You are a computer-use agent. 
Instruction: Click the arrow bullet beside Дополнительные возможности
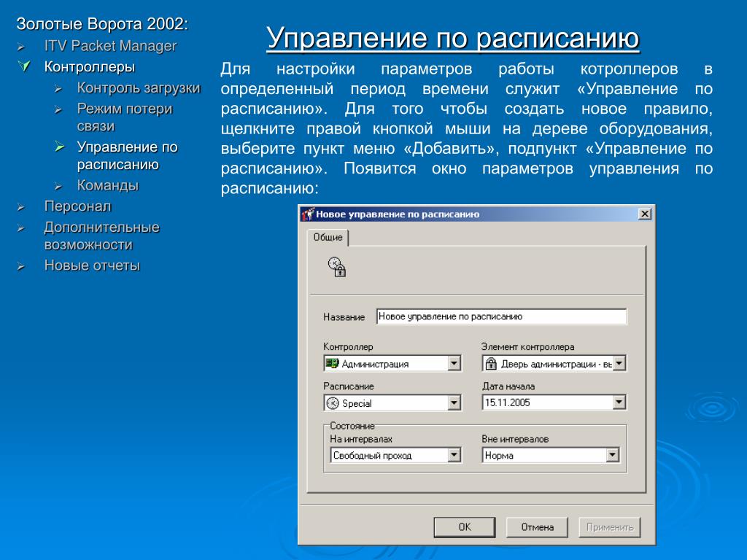pyautogui.click(x=21, y=228)
